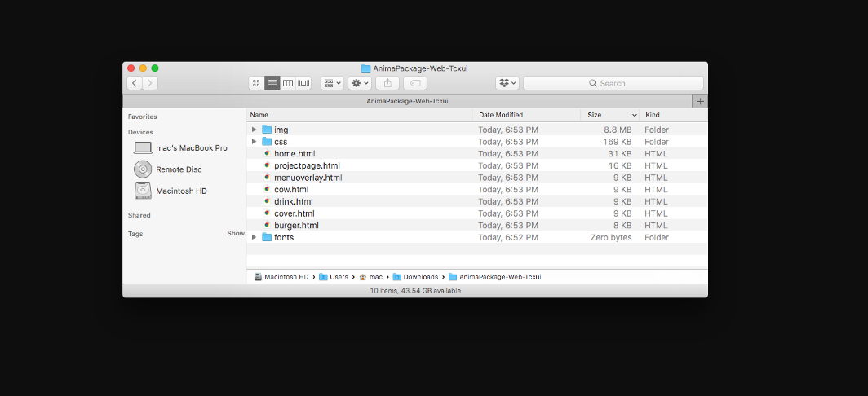Select the img folder name

click(x=281, y=130)
